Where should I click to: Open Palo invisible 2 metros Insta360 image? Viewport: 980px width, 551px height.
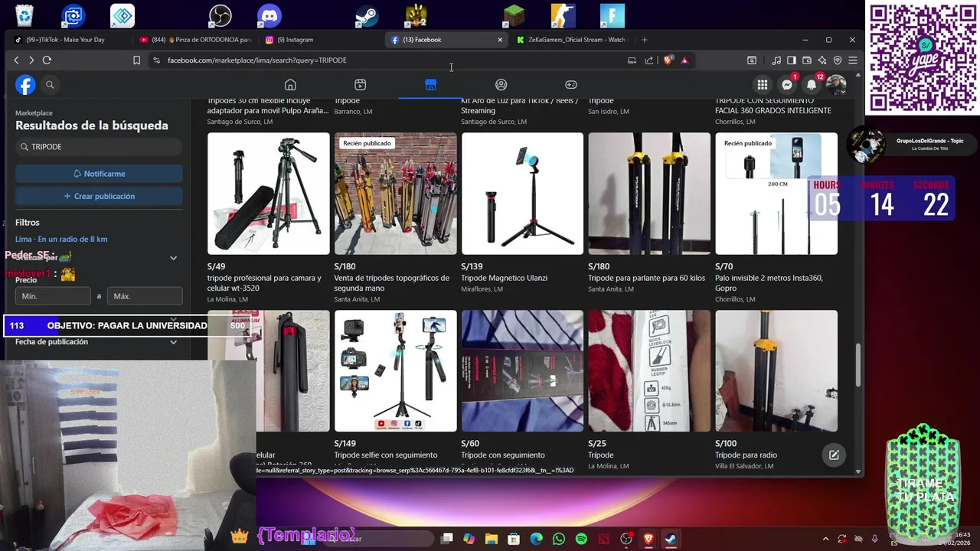tap(776, 194)
